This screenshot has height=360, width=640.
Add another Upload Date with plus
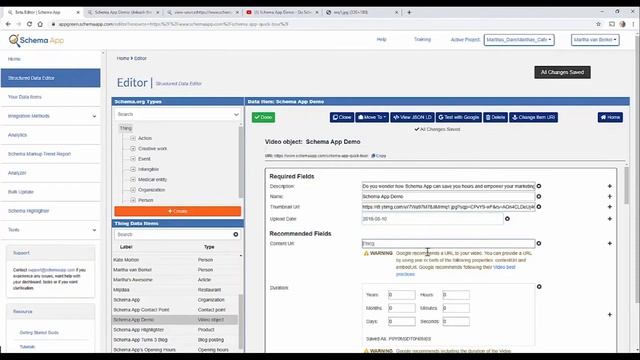(610, 219)
